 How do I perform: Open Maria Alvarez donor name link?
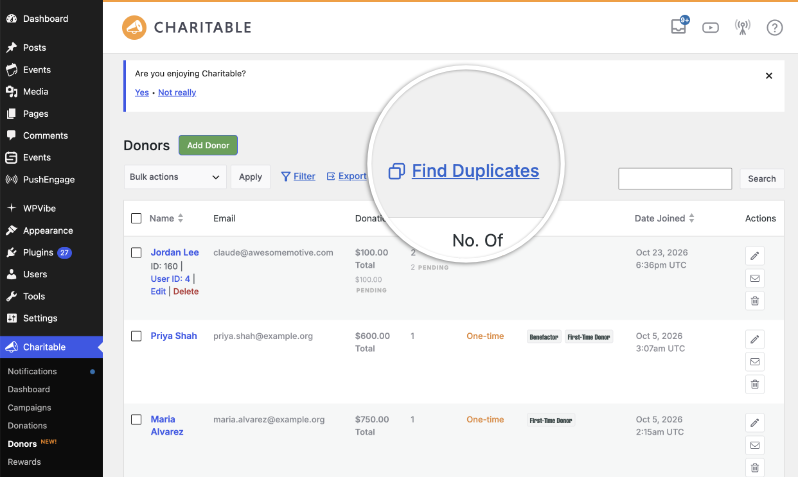[167, 426]
